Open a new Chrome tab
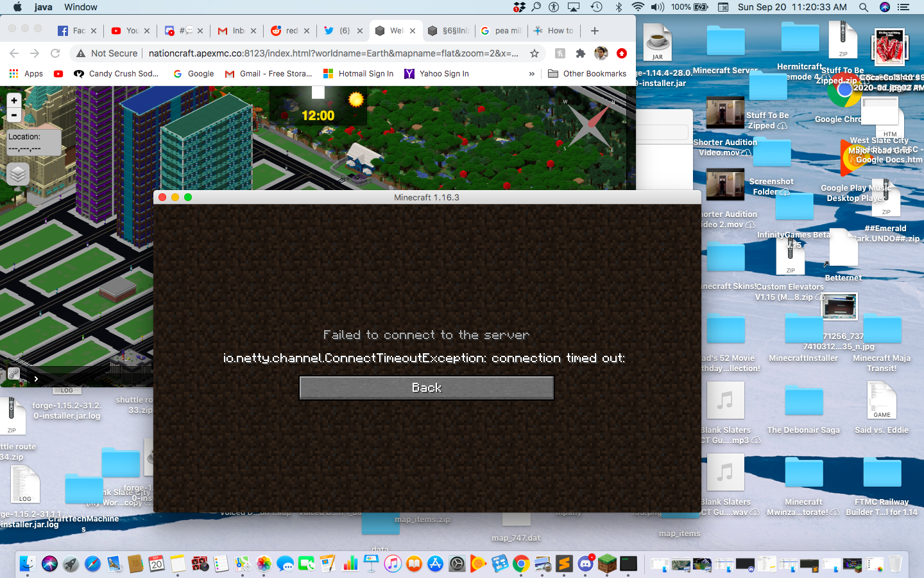 595,30
